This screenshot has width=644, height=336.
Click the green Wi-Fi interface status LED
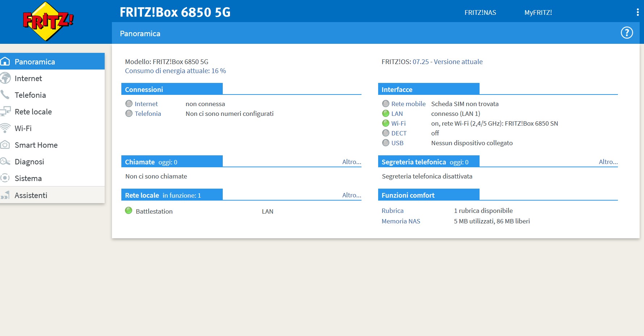[x=386, y=123]
